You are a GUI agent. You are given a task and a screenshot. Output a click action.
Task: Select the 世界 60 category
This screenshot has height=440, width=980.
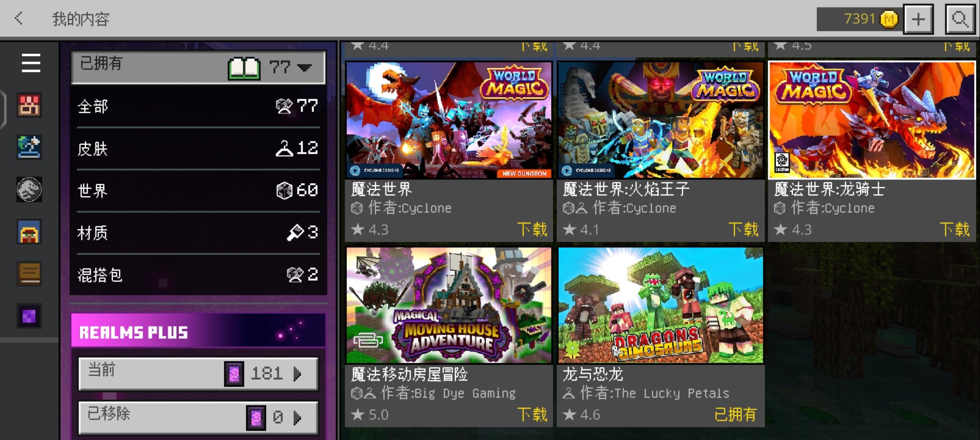click(198, 191)
